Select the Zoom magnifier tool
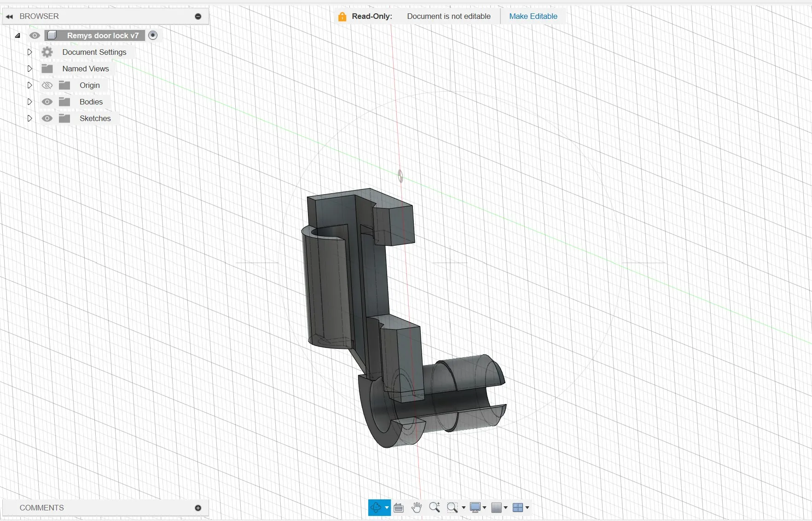This screenshot has width=812, height=521. coord(434,508)
